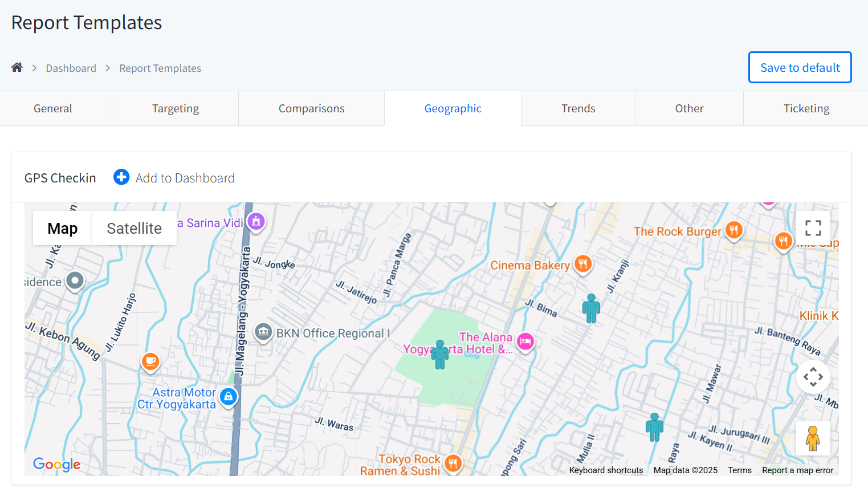Click the home icon in breadcrumb
This screenshot has height=496, width=868.
(17, 68)
